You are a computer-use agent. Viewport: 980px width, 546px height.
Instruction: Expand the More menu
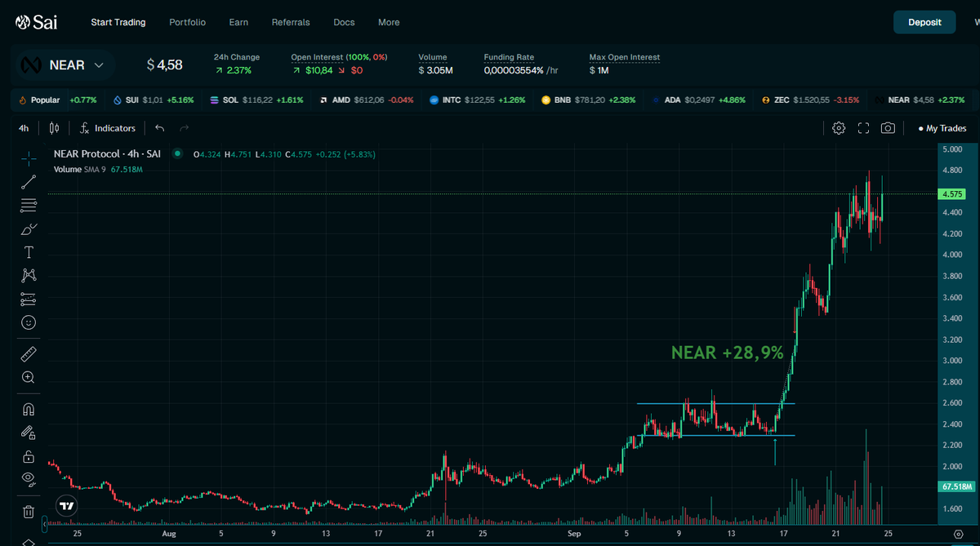[389, 22]
